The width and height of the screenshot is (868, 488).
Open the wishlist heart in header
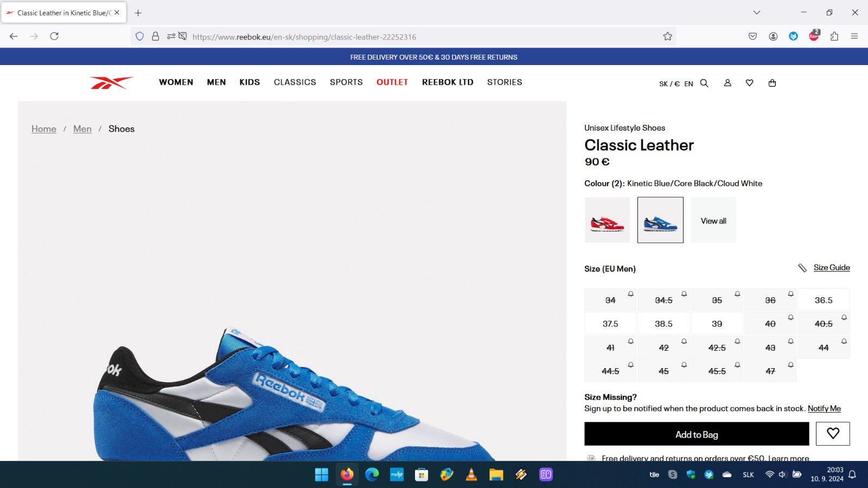click(x=749, y=83)
